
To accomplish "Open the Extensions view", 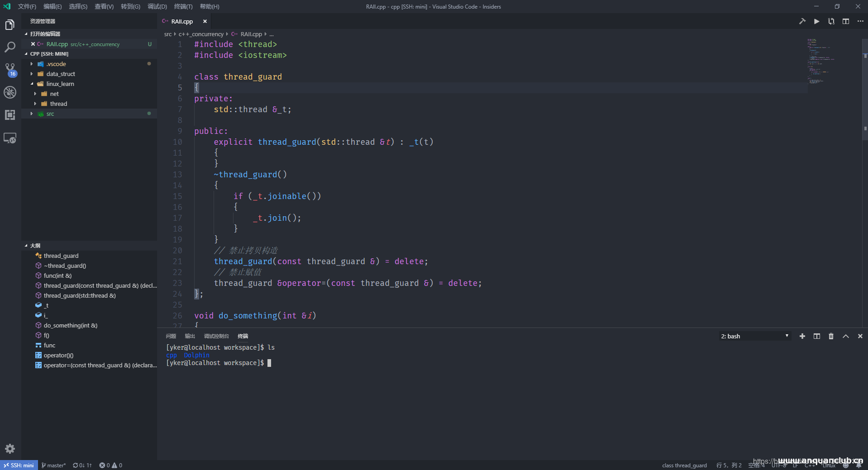I will coord(10,115).
